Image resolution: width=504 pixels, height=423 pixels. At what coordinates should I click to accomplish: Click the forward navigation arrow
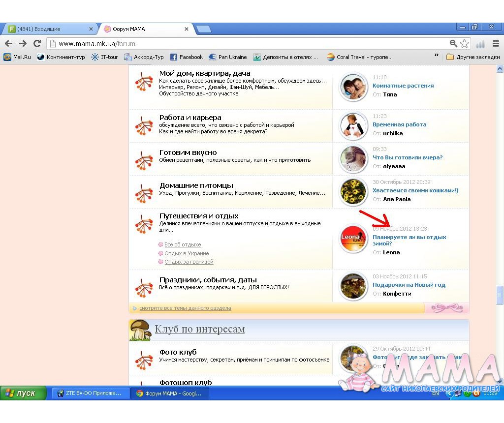pyautogui.click(x=23, y=44)
